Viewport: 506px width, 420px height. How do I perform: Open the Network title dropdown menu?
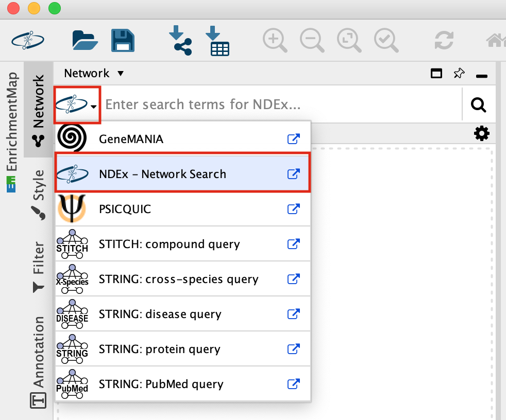pyautogui.click(x=121, y=74)
